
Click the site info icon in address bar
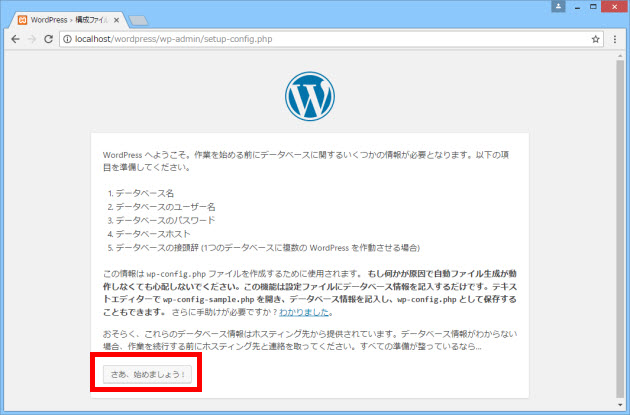point(68,39)
